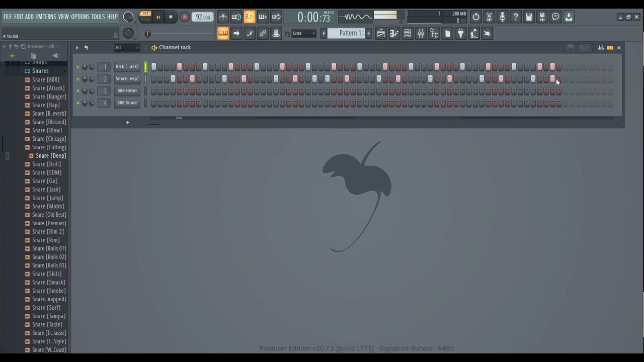Image resolution: width=644 pixels, height=362 pixels.
Task: Click the touch controller hand icon
Action: (487, 34)
